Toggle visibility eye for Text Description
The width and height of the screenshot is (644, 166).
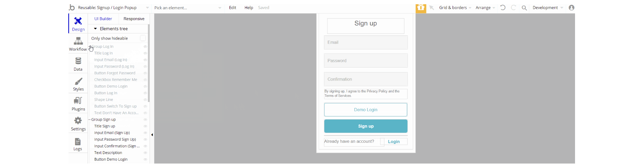pos(145,153)
